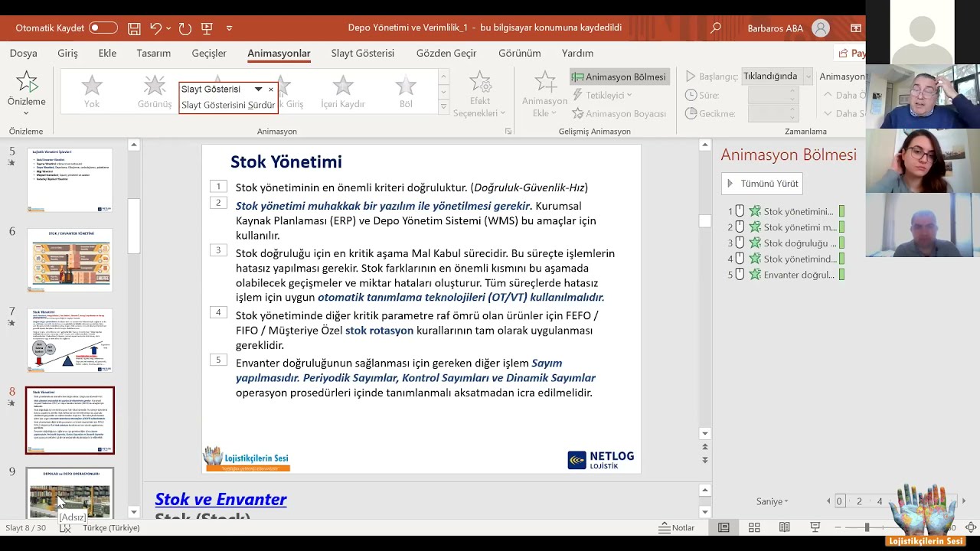Open the Dosya menu
The height and width of the screenshot is (551, 980).
tap(24, 54)
